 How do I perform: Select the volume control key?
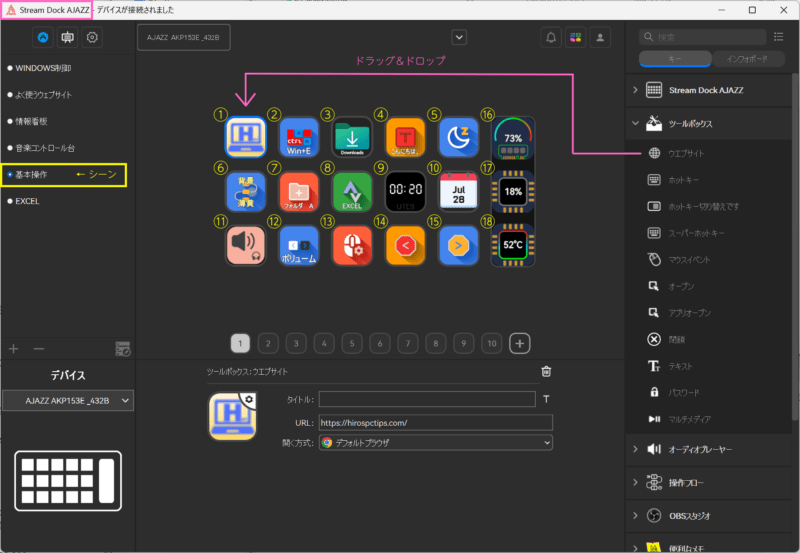pos(299,245)
